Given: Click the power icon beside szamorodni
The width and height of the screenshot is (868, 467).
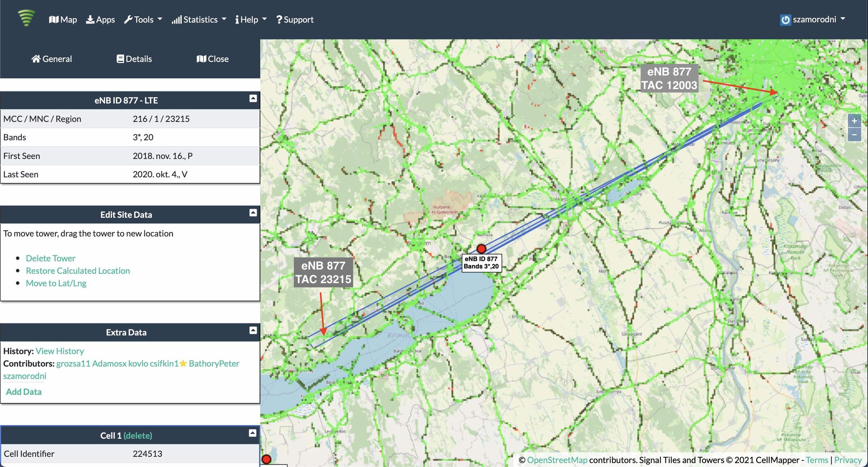Looking at the screenshot, I should pyautogui.click(x=785, y=20).
